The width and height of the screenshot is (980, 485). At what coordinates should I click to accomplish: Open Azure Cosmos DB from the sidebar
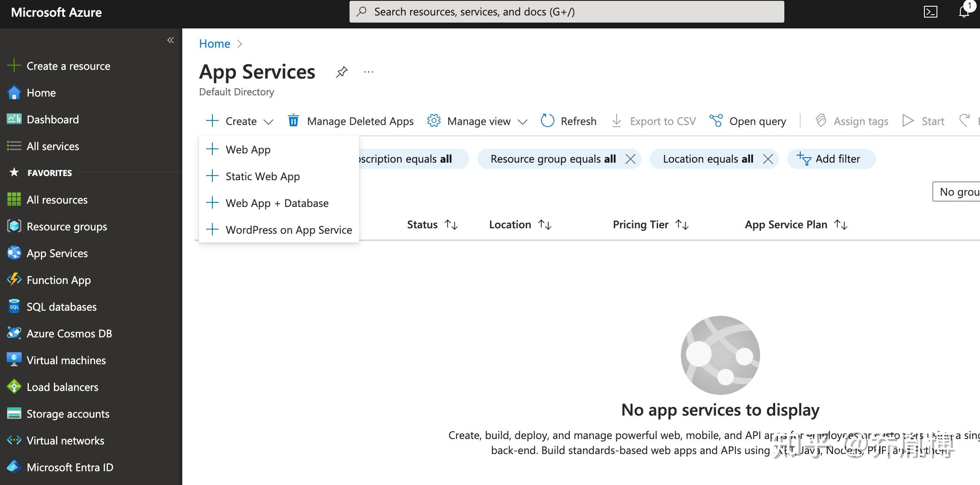click(69, 333)
